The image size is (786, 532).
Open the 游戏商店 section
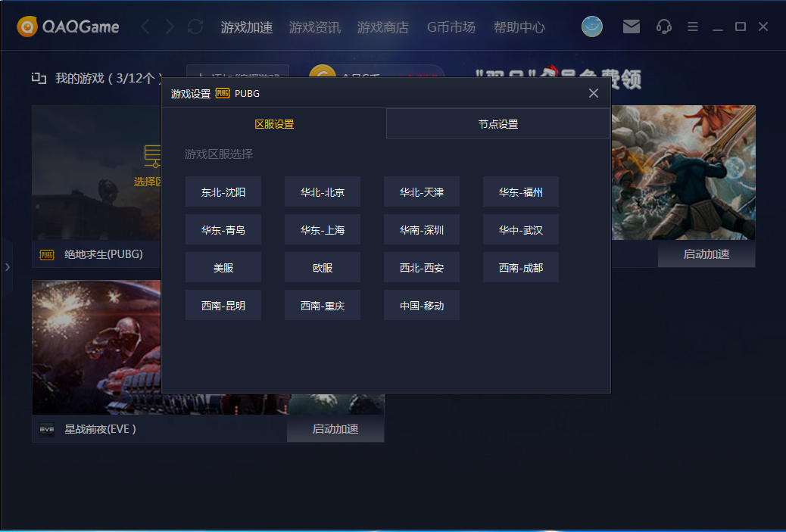click(x=383, y=27)
